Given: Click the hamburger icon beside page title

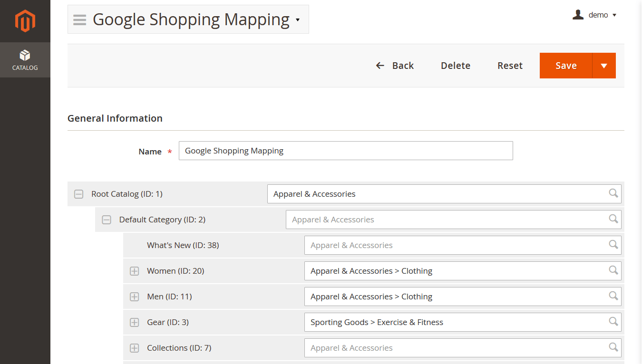Looking at the screenshot, I should tap(79, 19).
